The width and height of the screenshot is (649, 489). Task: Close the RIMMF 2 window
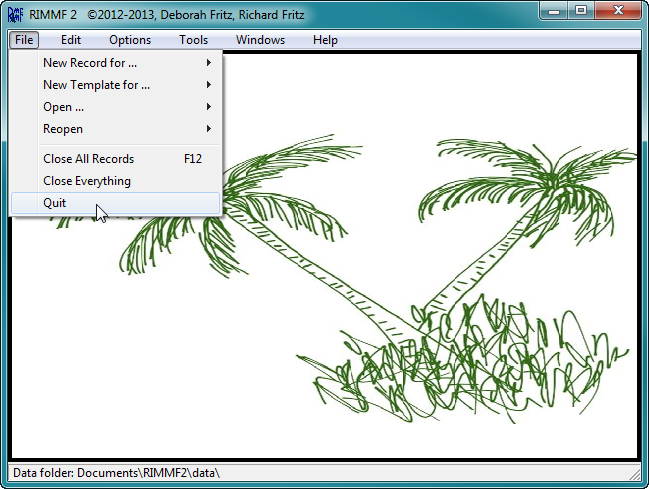pos(618,11)
